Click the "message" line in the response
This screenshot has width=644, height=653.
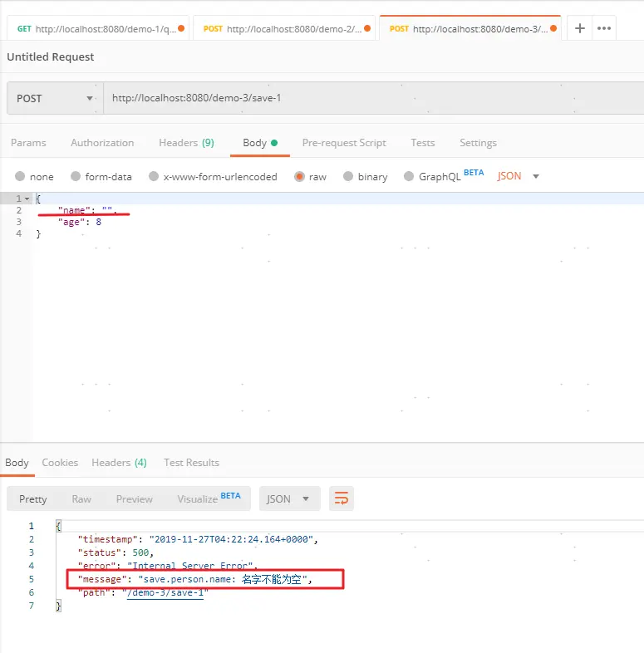(x=195, y=579)
